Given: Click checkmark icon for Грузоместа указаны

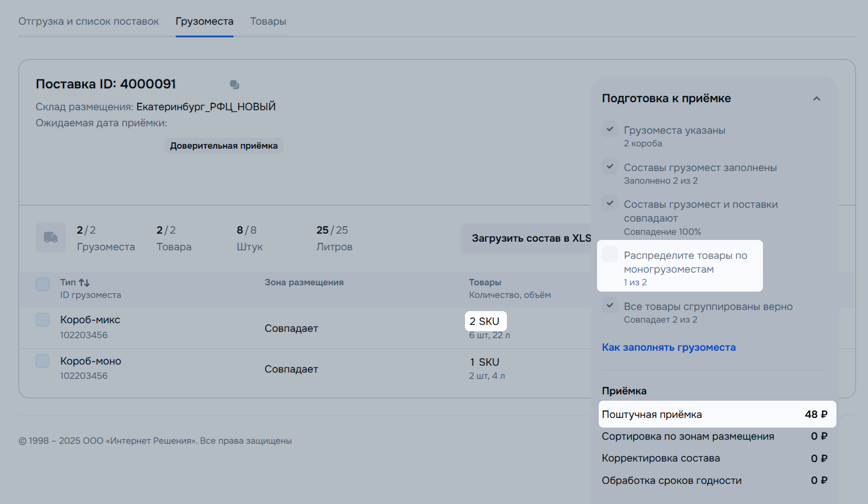Looking at the screenshot, I should pyautogui.click(x=610, y=129).
